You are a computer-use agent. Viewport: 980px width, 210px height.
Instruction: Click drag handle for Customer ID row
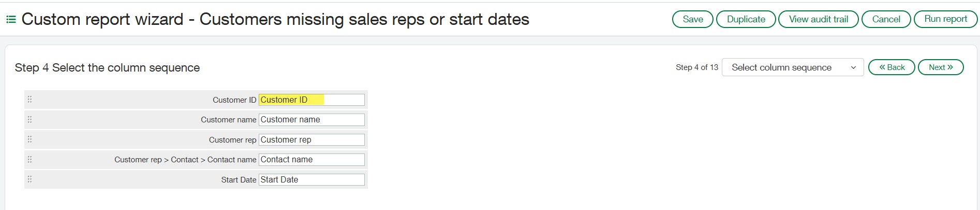[29, 100]
